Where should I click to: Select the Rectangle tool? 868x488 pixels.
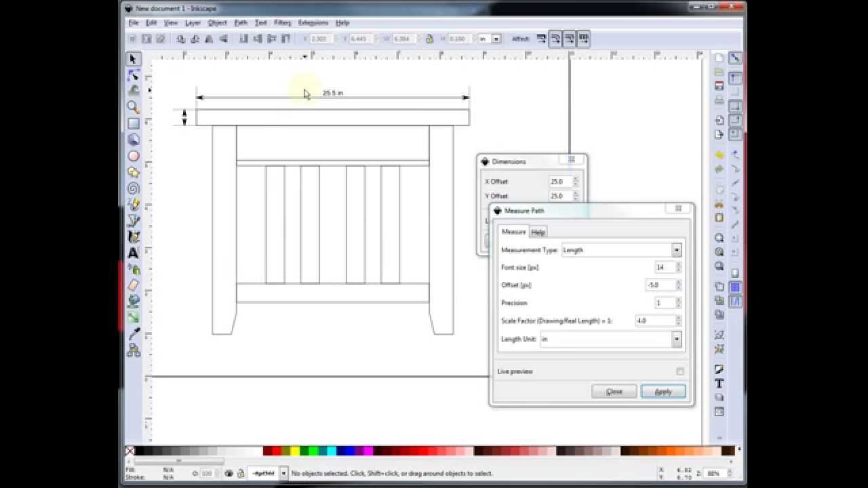tap(134, 123)
